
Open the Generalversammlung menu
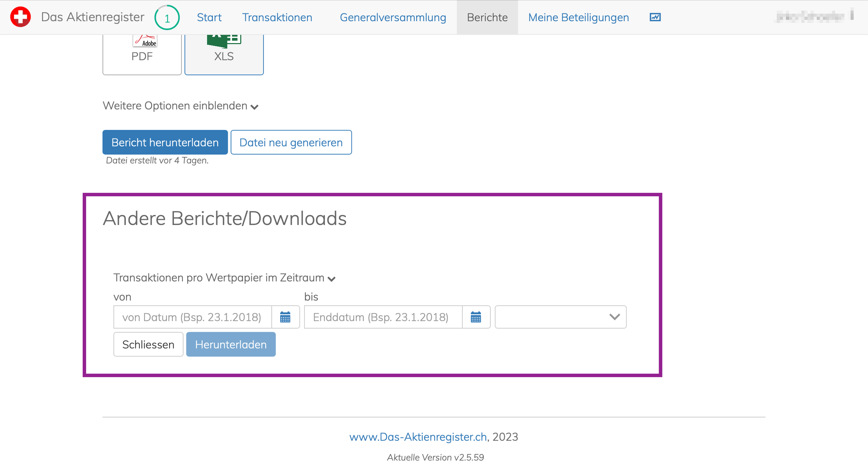coord(393,17)
